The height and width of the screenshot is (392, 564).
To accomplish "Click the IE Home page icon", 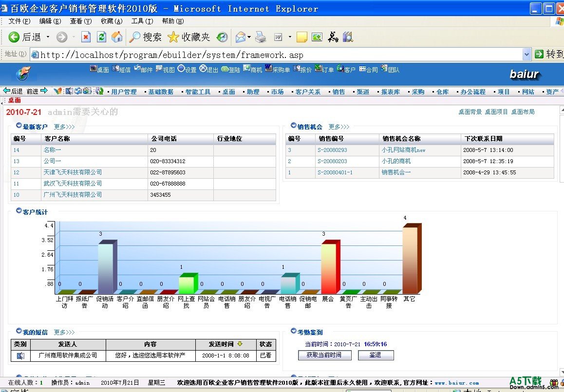I will point(117,37).
